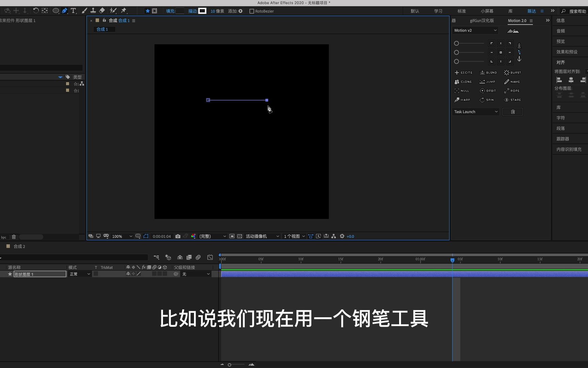Click the BURST button in Motion panel
Screen dimensions: 588x368
512,72
